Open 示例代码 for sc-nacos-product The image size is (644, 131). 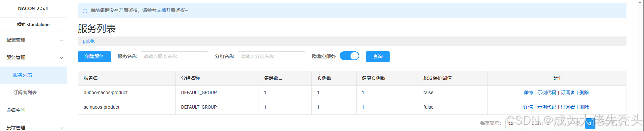point(547,107)
